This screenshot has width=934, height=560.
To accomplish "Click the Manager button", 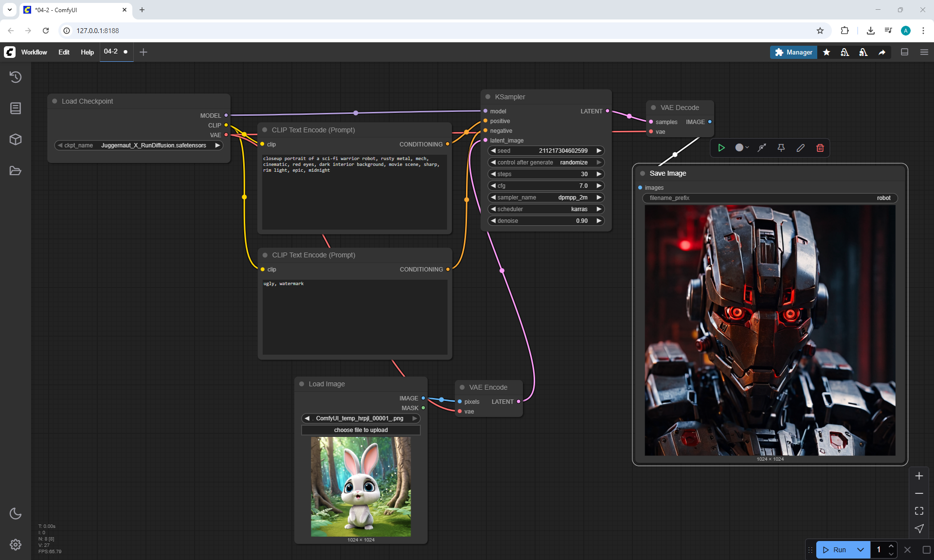I will pos(793,52).
